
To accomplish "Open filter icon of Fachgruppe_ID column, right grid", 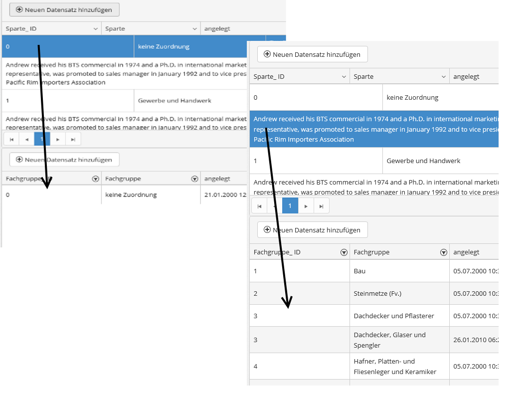I will 344,252.
